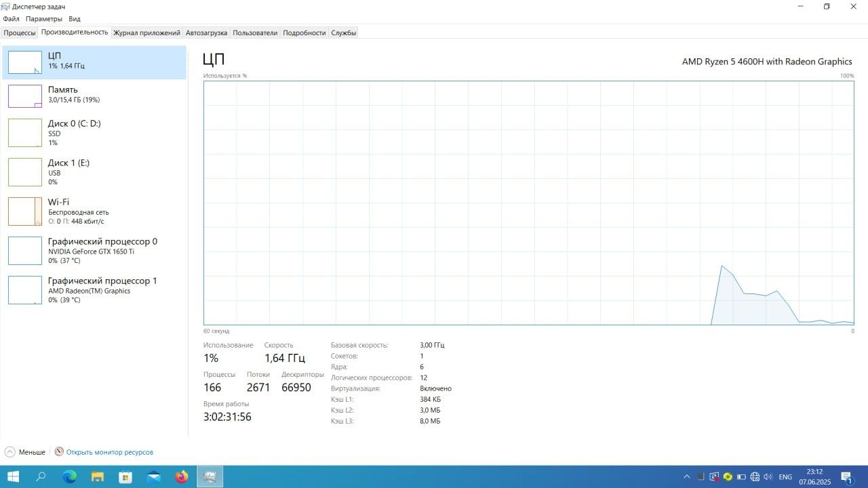Open Mail app from the taskbar

(x=154, y=477)
